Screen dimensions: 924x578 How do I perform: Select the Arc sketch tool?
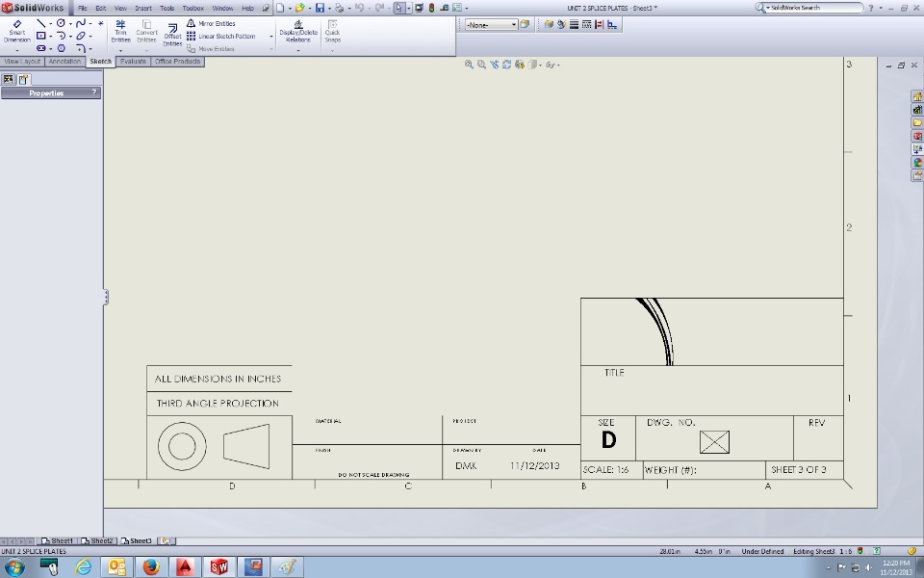click(x=61, y=36)
